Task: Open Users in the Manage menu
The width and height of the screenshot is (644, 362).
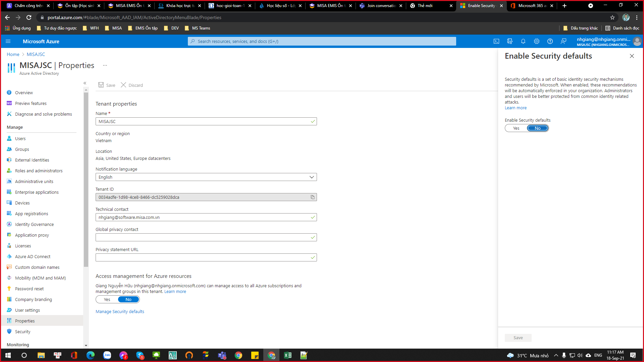Action: pos(20,138)
